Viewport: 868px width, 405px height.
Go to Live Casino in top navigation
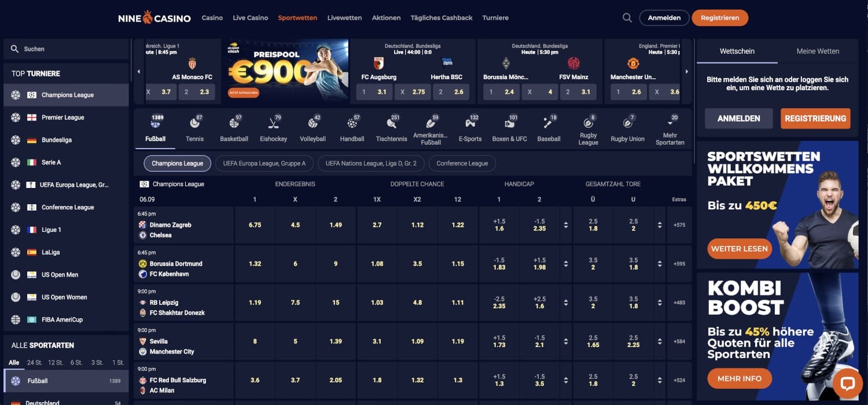tap(251, 18)
